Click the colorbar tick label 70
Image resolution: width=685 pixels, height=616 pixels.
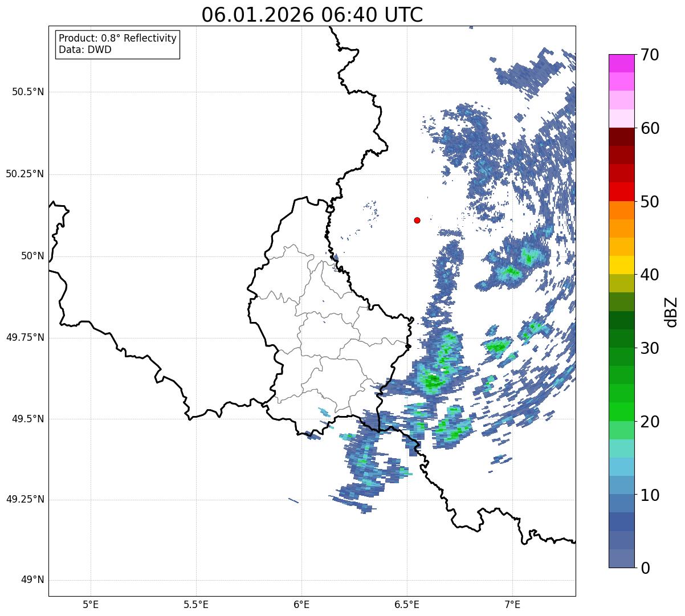[x=650, y=55]
